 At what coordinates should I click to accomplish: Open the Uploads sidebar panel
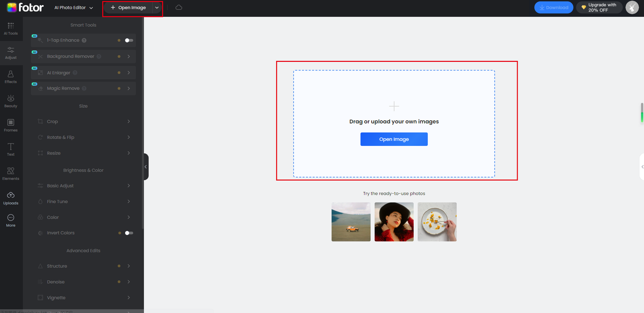[11, 198]
